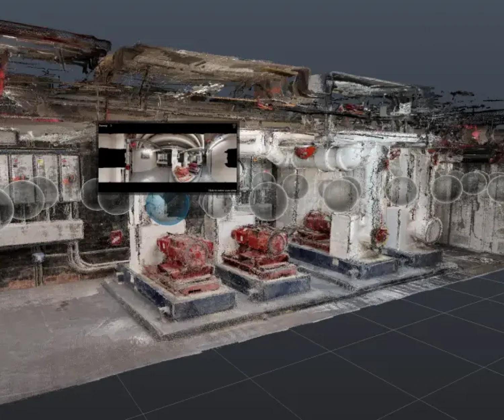
Task: Click the red fire alarm box on dark wall
Action: pos(116,237)
